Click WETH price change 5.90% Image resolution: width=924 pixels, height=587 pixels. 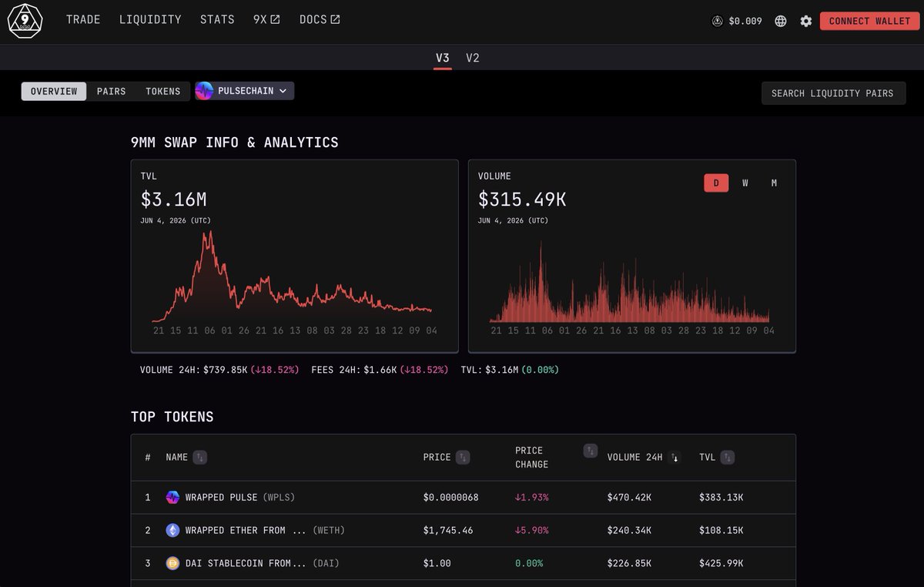[x=532, y=530]
